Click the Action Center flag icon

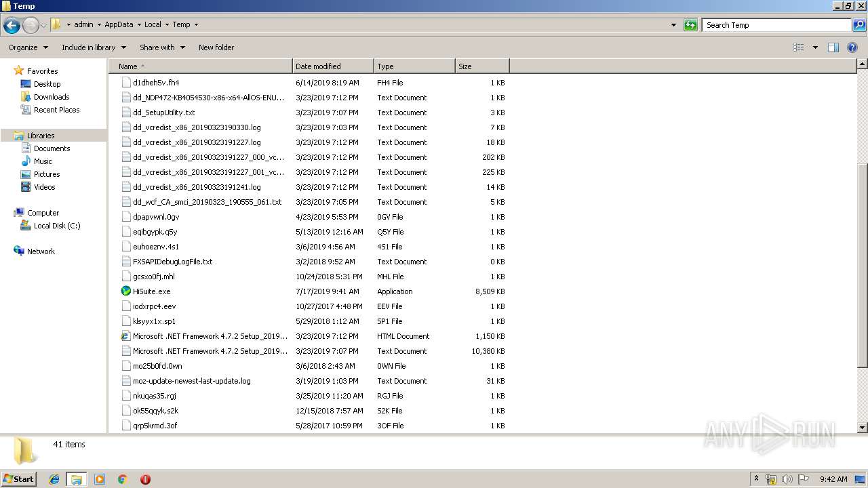(x=804, y=479)
